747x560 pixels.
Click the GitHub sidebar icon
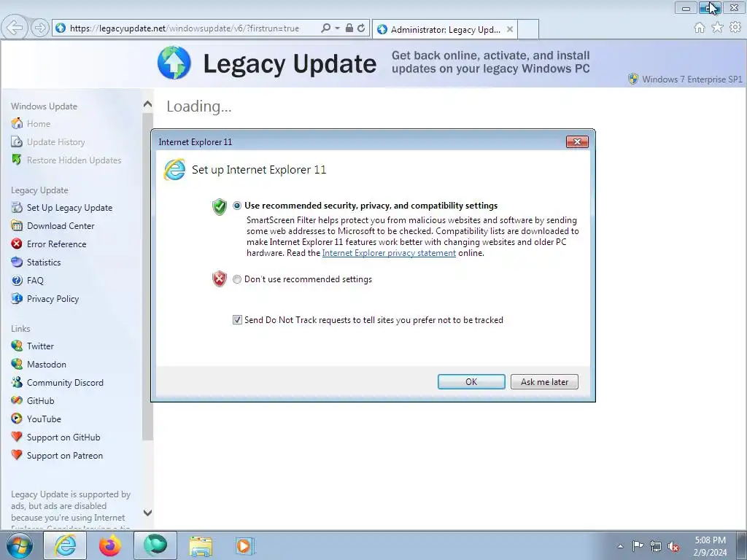[x=17, y=400]
